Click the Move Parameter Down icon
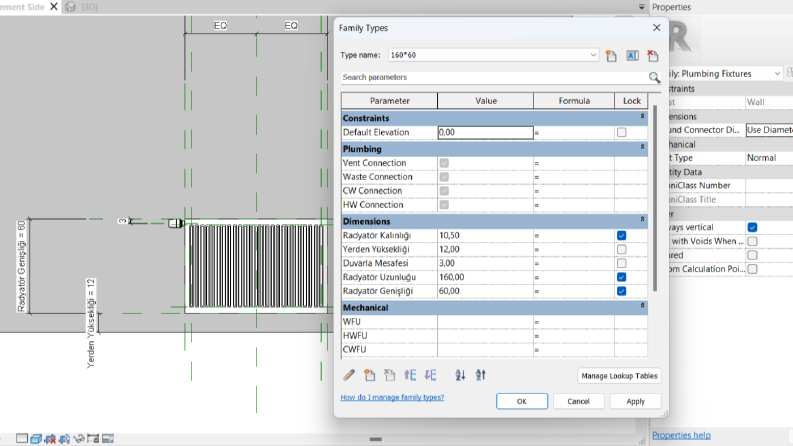 tap(430, 375)
